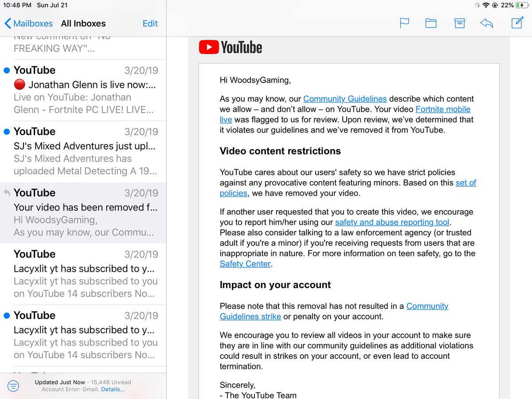This screenshot has height=399, width=532.
Task: Tap Edit in the inbox list
Action: [x=150, y=23]
